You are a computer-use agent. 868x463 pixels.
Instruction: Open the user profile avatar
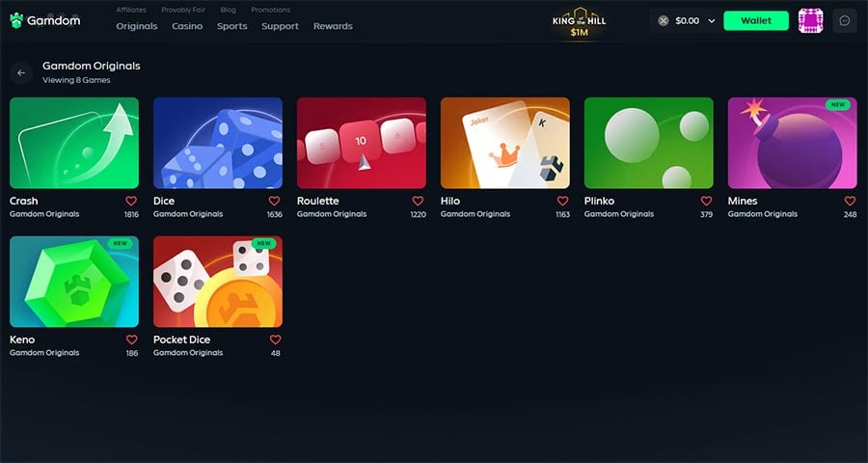810,20
